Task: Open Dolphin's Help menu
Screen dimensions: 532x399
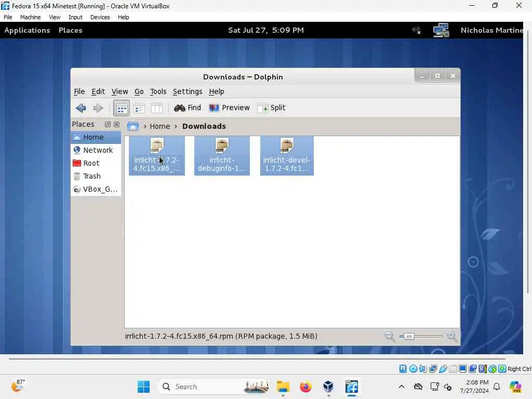Action: click(217, 91)
